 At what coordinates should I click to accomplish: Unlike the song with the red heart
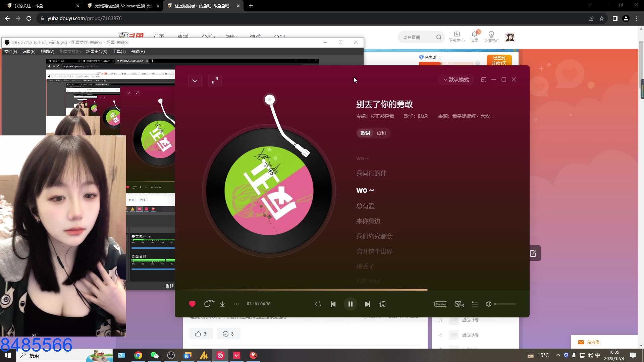[192, 304]
